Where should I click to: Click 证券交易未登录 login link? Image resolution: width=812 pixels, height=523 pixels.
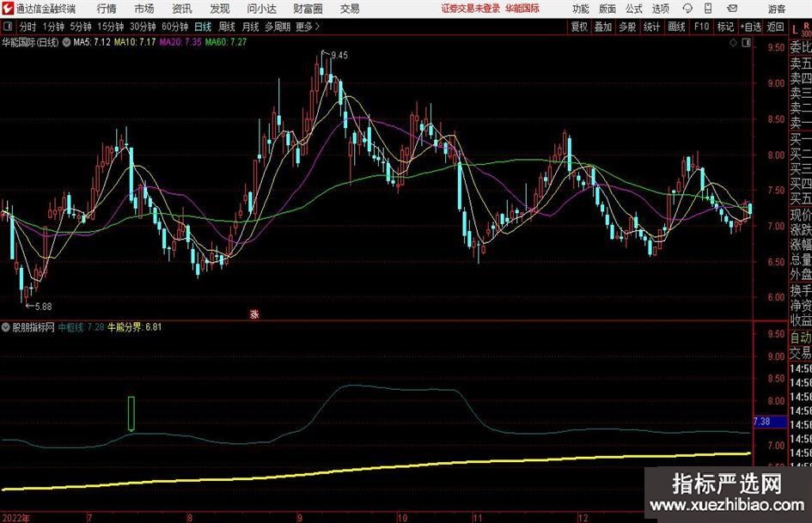(470, 9)
